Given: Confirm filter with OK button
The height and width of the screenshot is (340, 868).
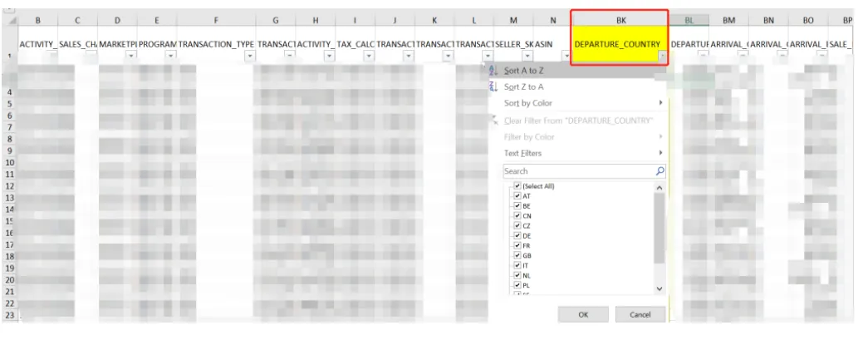Looking at the screenshot, I should tap(583, 314).
